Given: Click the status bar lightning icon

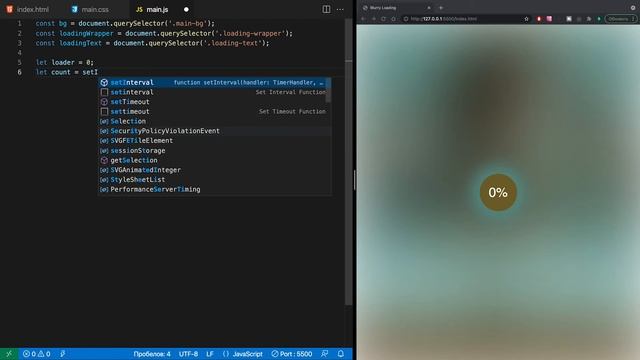Looking at the screenshot, I should (62, 354).
